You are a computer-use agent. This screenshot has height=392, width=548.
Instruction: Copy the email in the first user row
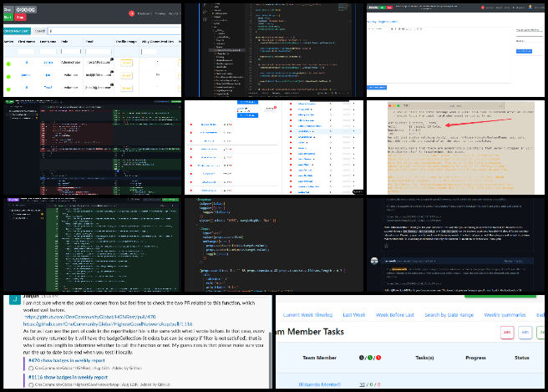click(x=112, y=59)
